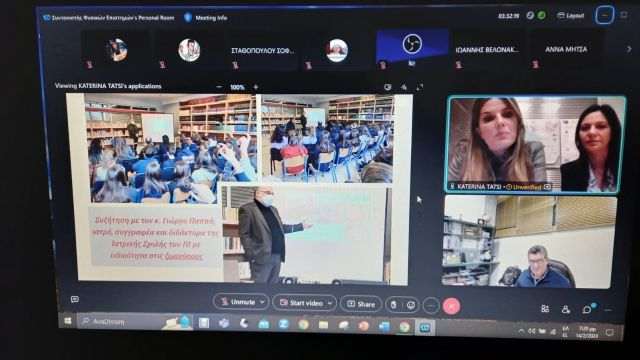Turn on camera with Start video
Screen dimensions: 640x360
click(x=301, y=303)
